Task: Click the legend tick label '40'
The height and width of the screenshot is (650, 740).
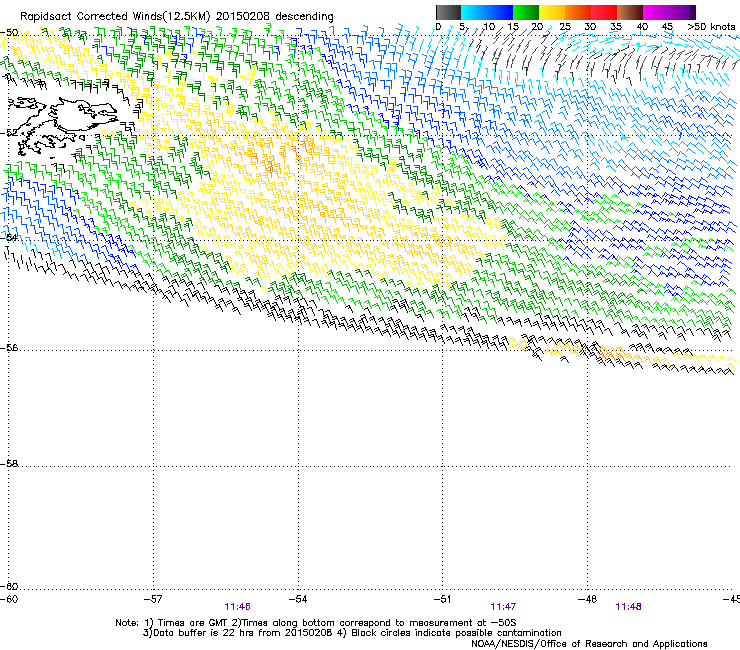Action: (x=642, y=27)
